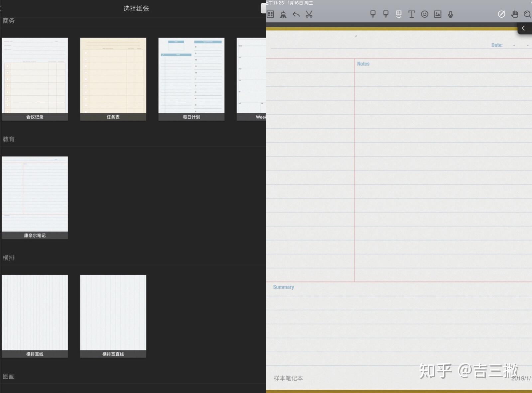Tap the broom clear-page icon
The width and height of the screenshot is (532, 393).
[283, 14]
